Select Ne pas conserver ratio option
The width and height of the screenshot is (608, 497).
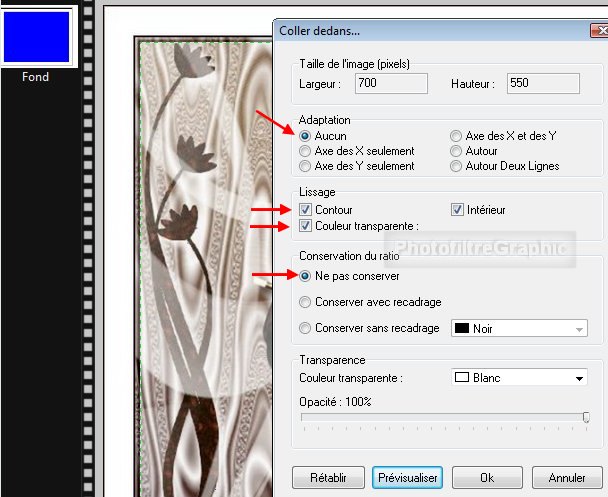pyautogui.click(x=305, y=275)
